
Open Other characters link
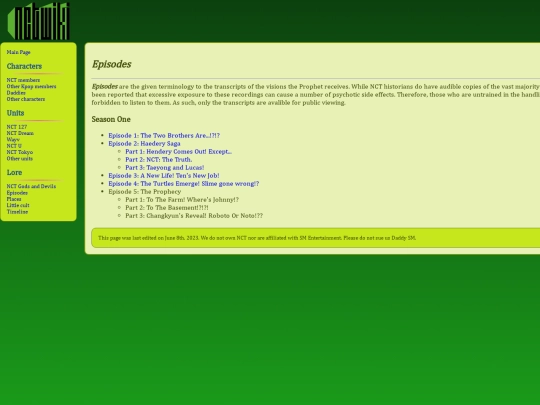tap(26, 99)
